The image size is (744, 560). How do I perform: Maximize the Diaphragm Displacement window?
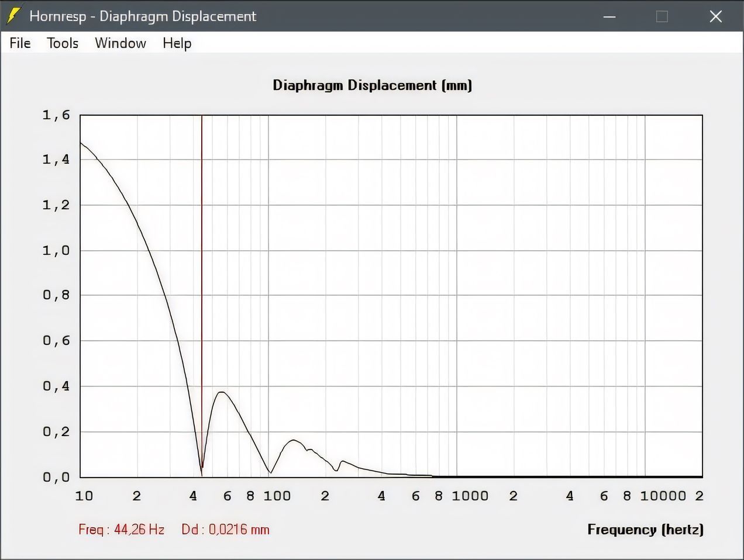(662, 16)
